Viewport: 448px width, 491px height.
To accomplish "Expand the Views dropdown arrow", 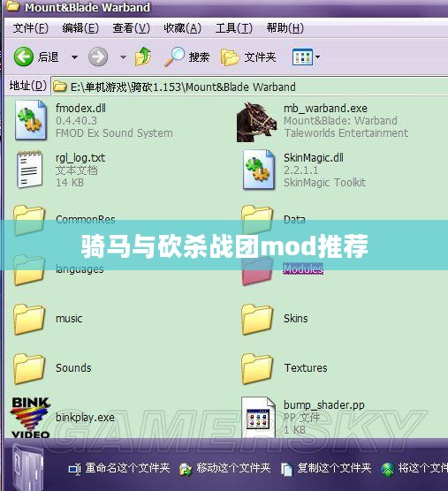I will [x=318, y=57].
